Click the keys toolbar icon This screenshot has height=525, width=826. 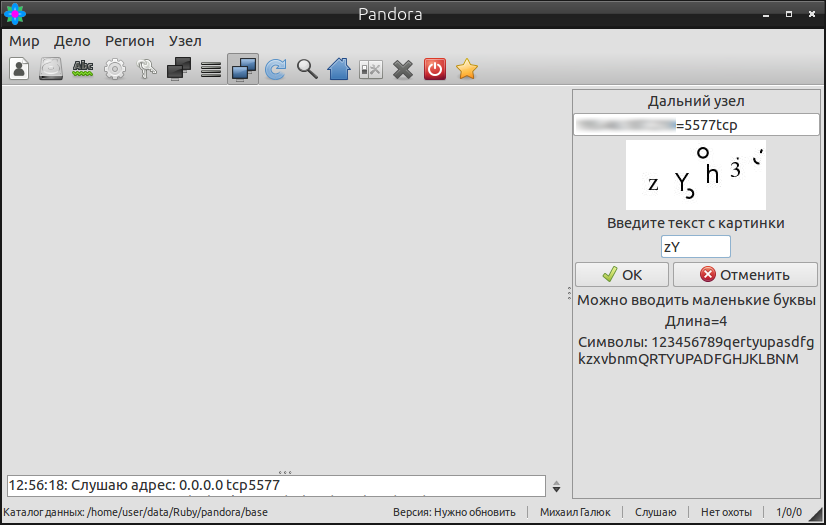coord(147,69)
